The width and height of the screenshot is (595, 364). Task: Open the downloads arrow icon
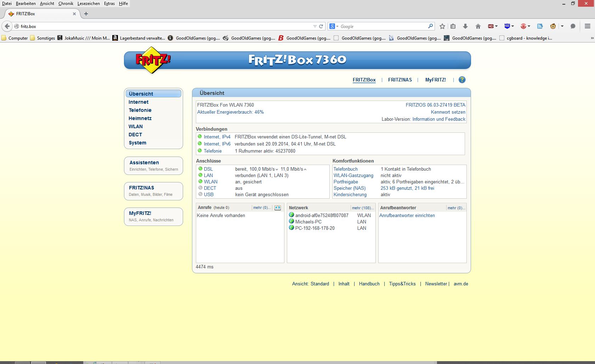coord(465,26)
